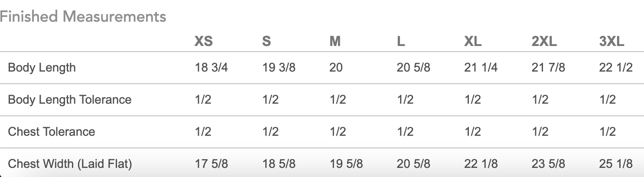Select the XS size column header
The image size is (644, 177).
[x=203, y=42]
